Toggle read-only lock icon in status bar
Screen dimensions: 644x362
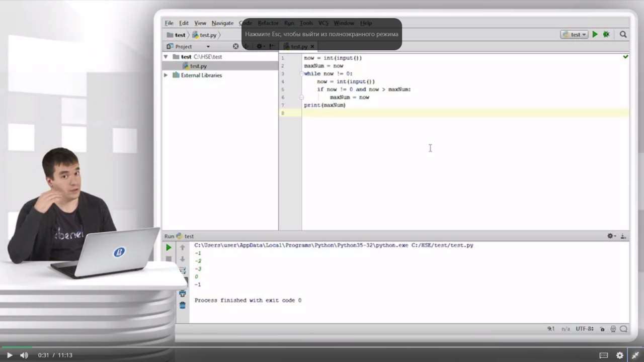[x=602, y=329]
